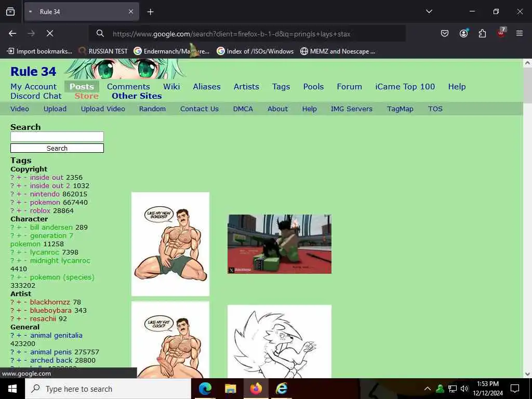Viewport: 532px width, 399px height.
Task: Open Other Sites link
Action: coord(137,96)
